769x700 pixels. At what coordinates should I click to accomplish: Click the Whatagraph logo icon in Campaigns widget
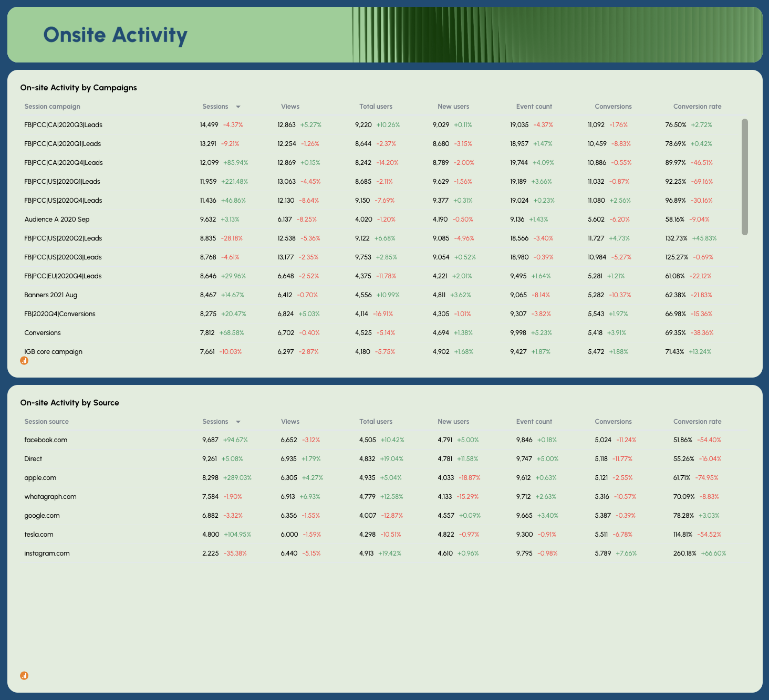coord(24,361)
